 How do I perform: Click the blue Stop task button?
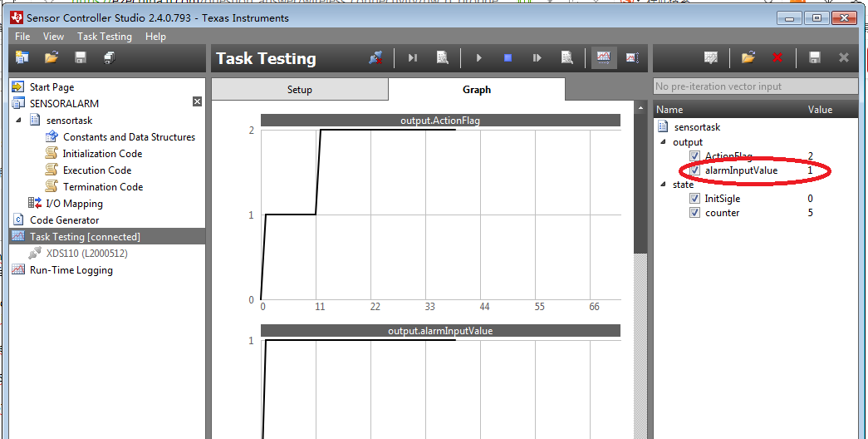(x=508, y=57)
